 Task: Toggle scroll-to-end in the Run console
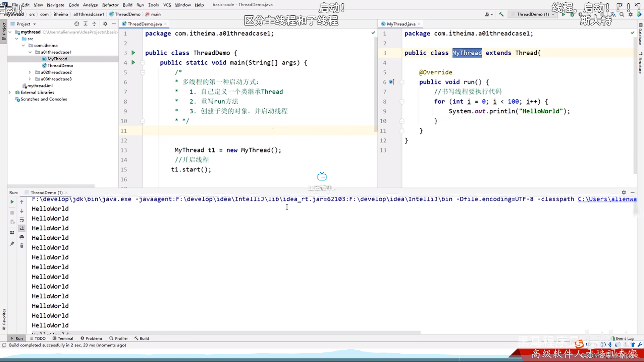(22, 228)
